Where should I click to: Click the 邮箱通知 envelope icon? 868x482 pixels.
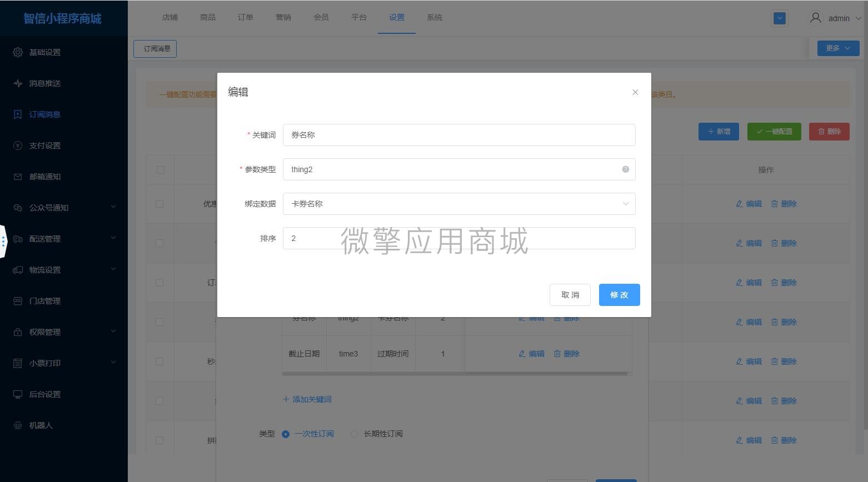click(18, 177)
